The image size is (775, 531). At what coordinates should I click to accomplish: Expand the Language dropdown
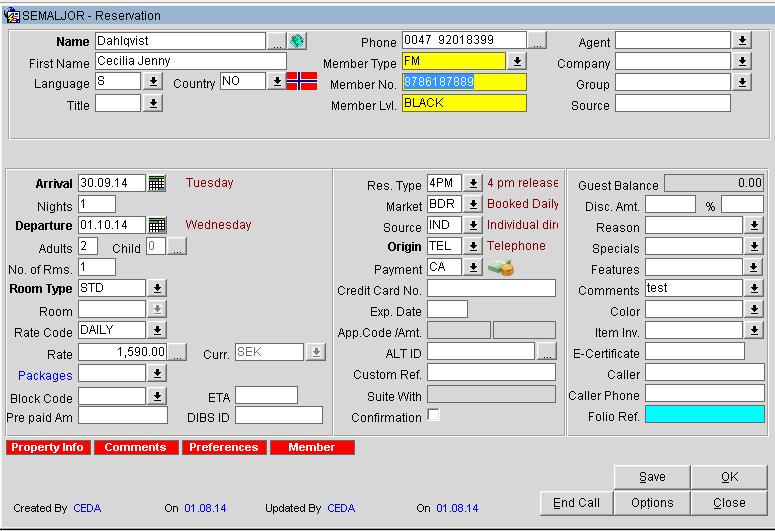(x=153, y=81)
